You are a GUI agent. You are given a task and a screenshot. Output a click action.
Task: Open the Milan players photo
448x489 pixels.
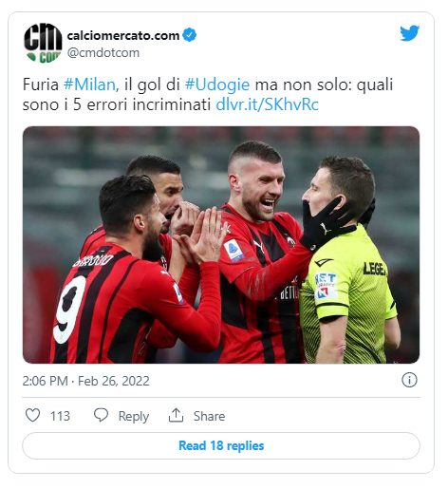click(x=221, y=245)
